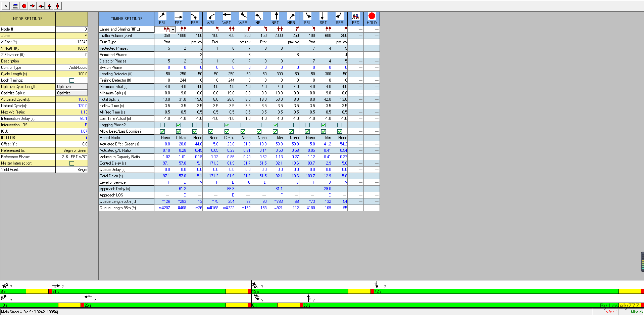
Task: Click the red up-arrow toolbar button
Action: [x=49, y=6]
